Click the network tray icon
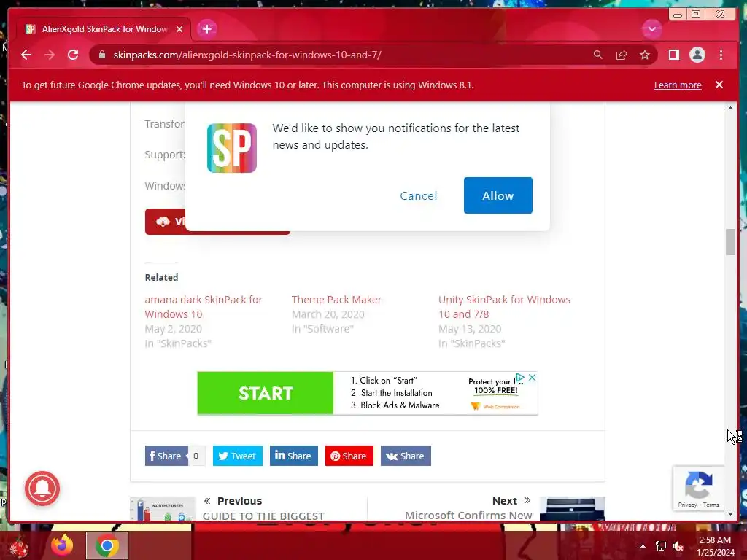Viewport: 747px width, 560px height. (660, 546)
